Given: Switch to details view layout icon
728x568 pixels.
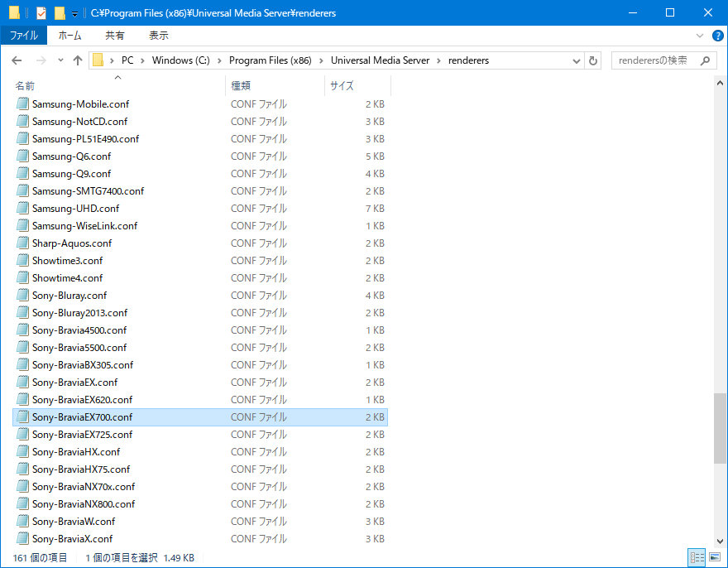Looking at the screenshot, I should (x=697, y=557).
